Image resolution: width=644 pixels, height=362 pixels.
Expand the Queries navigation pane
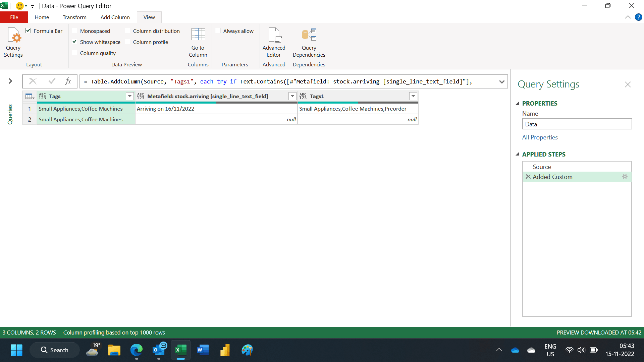[x=10, y=81]
